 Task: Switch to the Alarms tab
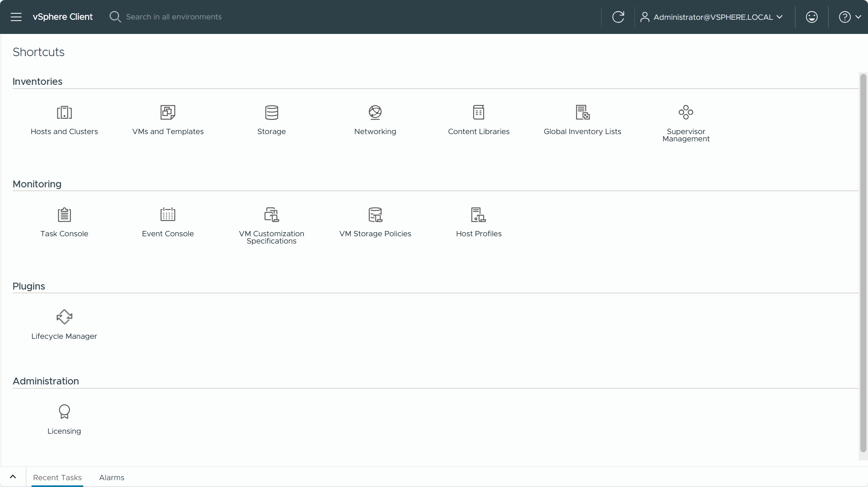coord(112,477)
